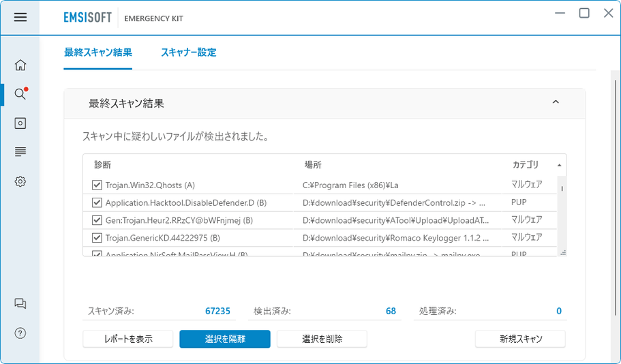
Task: Click the results list resize grip
Action: coord(563,252)
